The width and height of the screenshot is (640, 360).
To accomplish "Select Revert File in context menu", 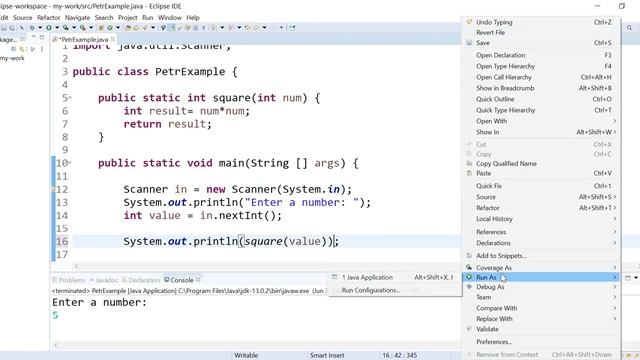I will (x=542, y=32).
